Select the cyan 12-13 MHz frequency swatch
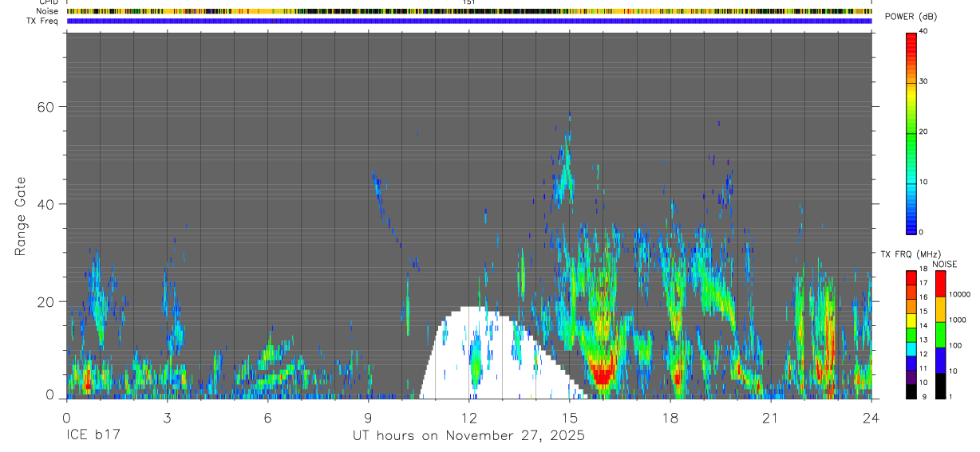The width and height of the screenshot is (980, 452). pyautogui.click(x=911, y=348)
